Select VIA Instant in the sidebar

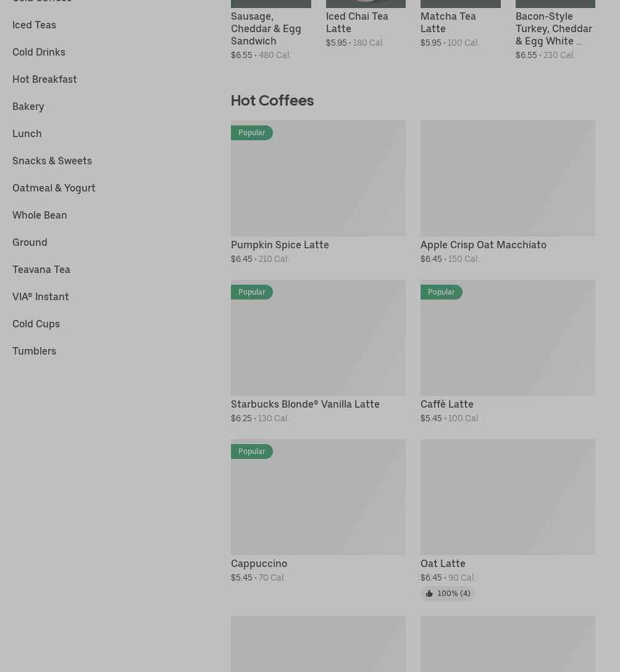[41, 296]
